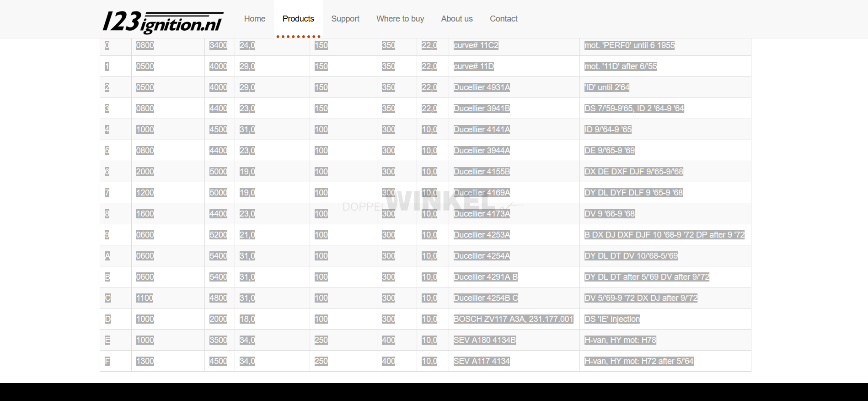Click cell "BOSCH ZV117 A3A, 231.177.001"
868x401 pixels.
coord(514,319)
